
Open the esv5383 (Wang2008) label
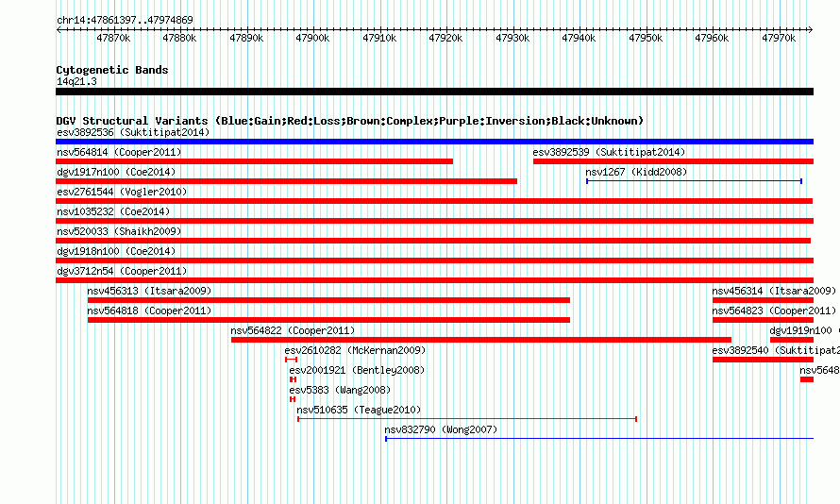click(340, 390)
